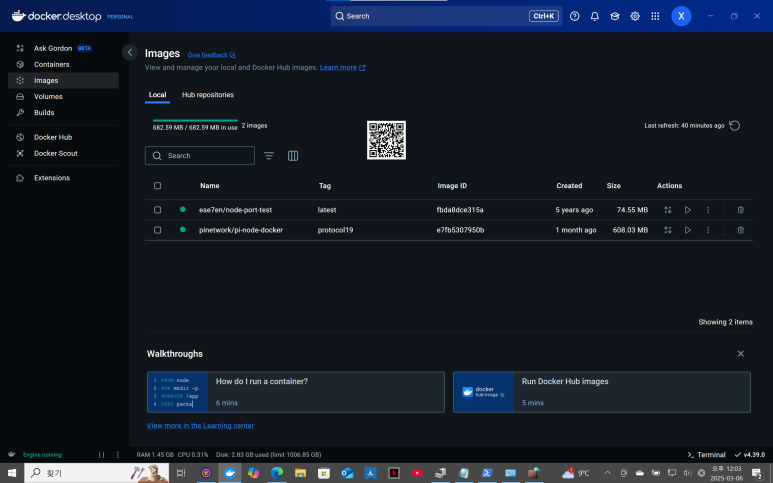Pause the Docker engine

click(101, 455)
